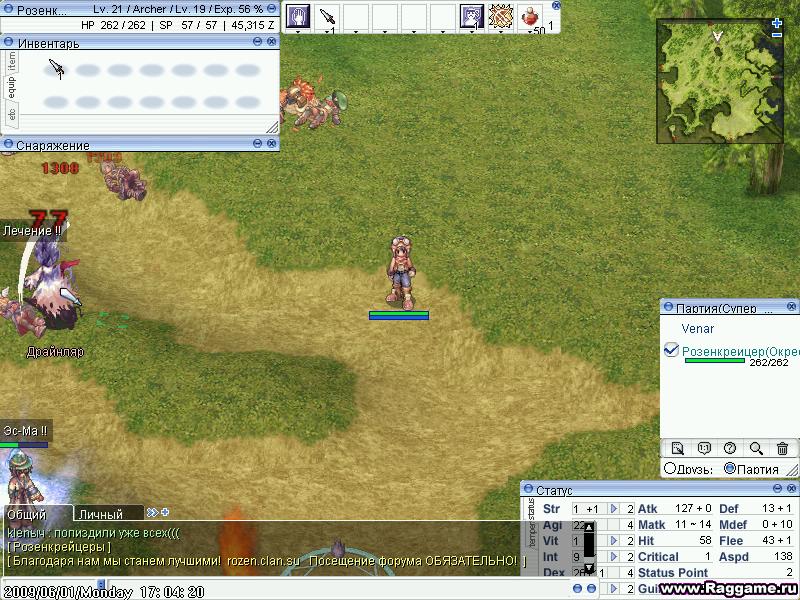Minimize the Инвентарь window
Viewport: 800px width, 600px height.
click(x=258, y=42)
